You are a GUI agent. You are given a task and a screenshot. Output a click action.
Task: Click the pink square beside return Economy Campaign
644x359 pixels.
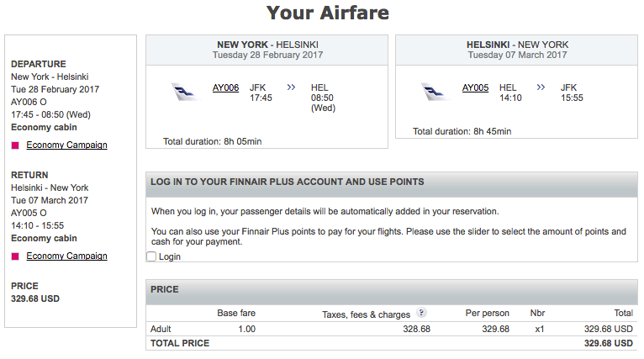tap(15, 256)
